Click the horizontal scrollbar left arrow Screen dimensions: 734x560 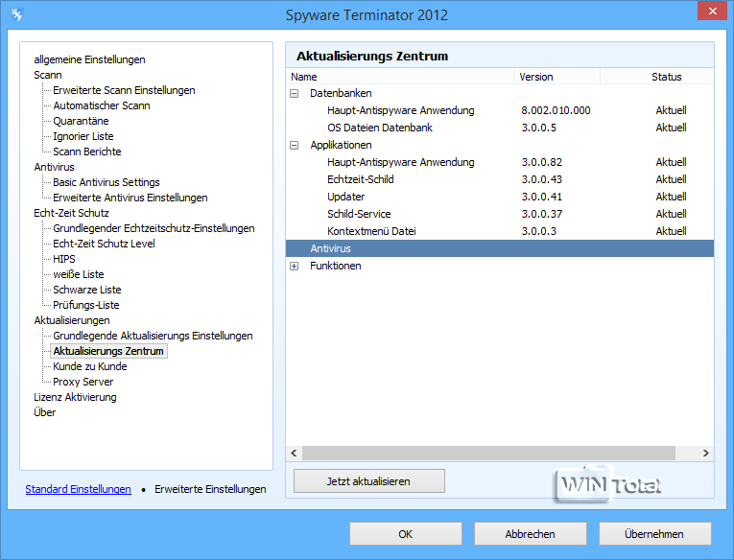tap(294, 453)
